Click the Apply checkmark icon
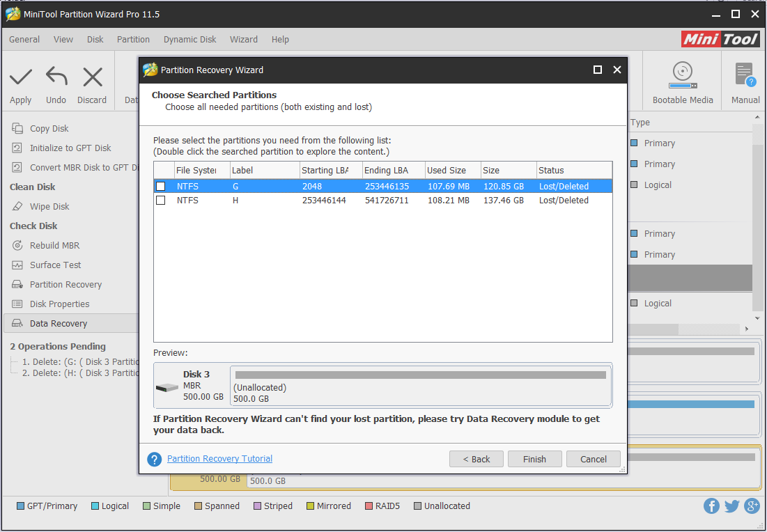767x532 pixels. point(20,77)
